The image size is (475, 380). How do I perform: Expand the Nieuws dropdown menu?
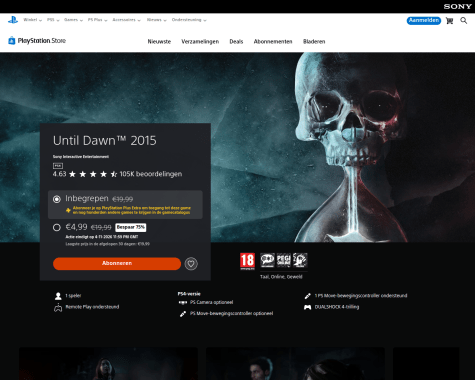pos(156,20)
